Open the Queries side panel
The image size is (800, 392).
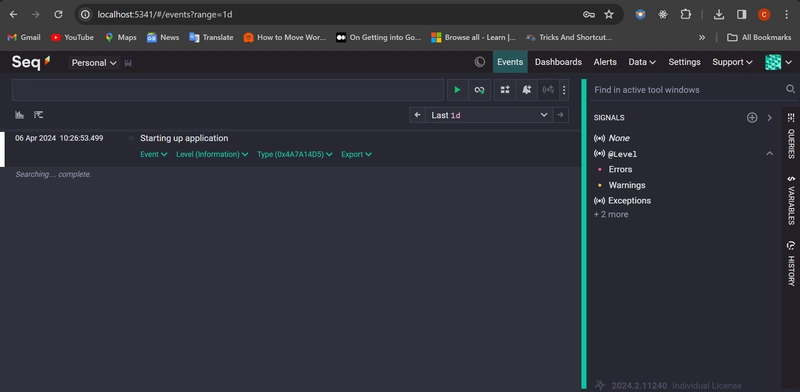tap(791, 135)
